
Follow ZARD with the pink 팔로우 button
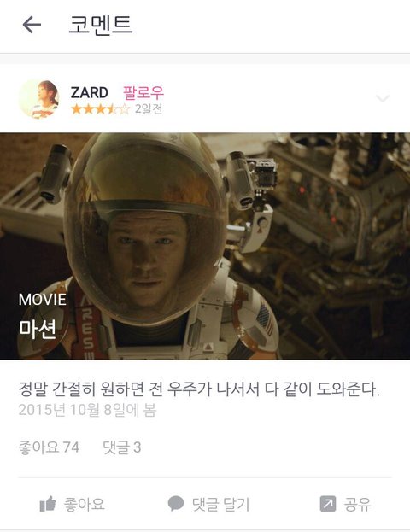[x=143, y=92]
